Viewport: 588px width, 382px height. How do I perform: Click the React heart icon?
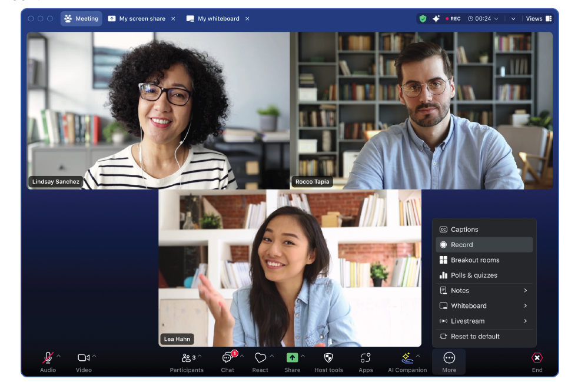[x=260, y=358]
